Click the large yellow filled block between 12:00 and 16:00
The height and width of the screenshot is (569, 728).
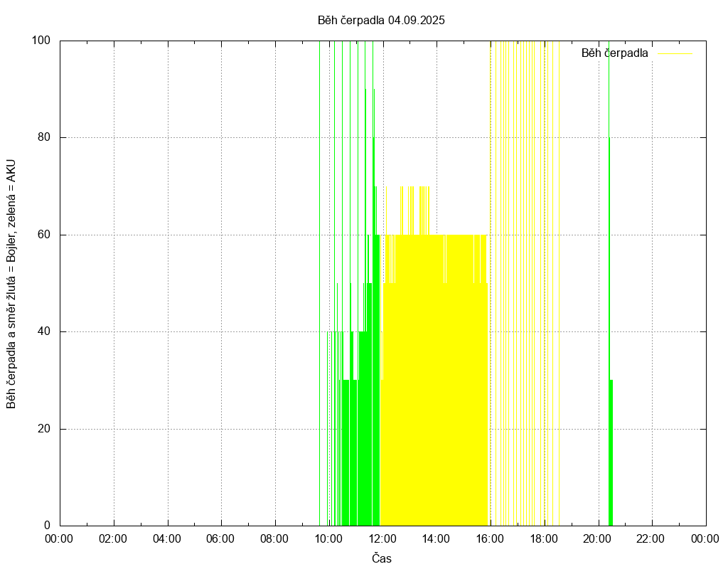(x=435, y=381)
